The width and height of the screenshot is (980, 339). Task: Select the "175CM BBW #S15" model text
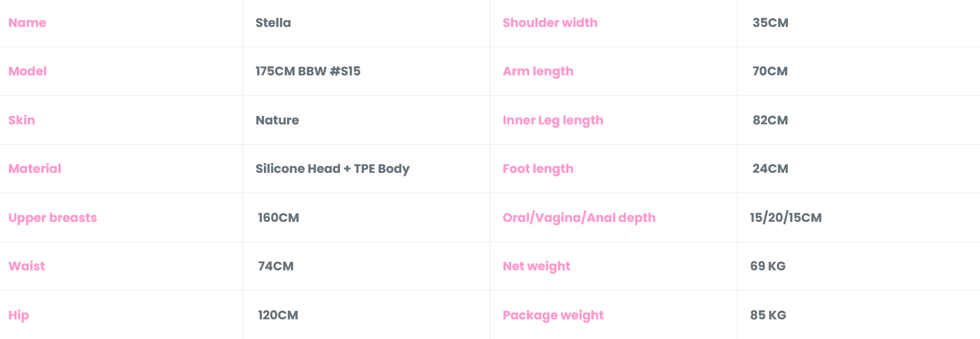(307, 71)
